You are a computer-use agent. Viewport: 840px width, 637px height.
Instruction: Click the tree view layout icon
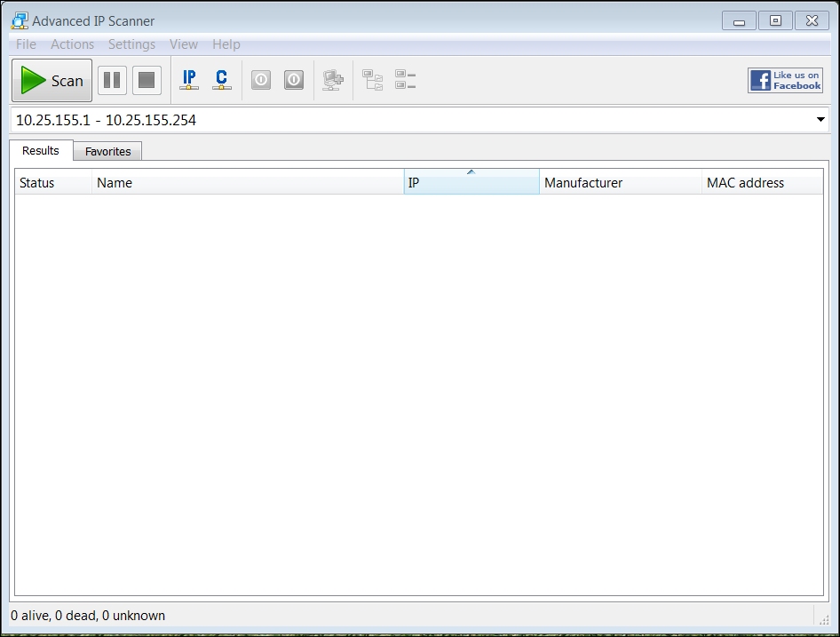tap(373, 79)
